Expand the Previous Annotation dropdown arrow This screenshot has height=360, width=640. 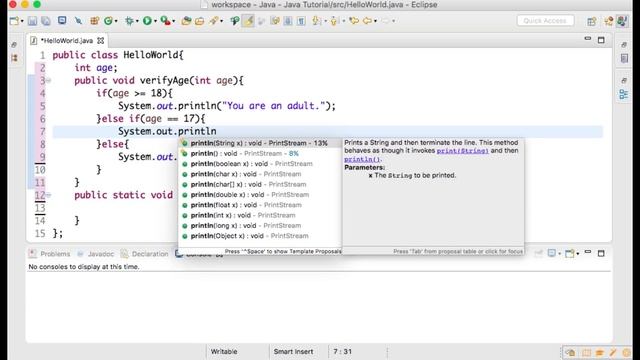(344, 21)
